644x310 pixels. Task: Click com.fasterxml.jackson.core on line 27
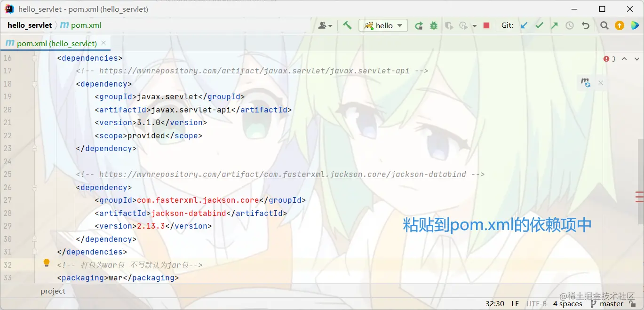pyautogui.click(x=198, y=200)
